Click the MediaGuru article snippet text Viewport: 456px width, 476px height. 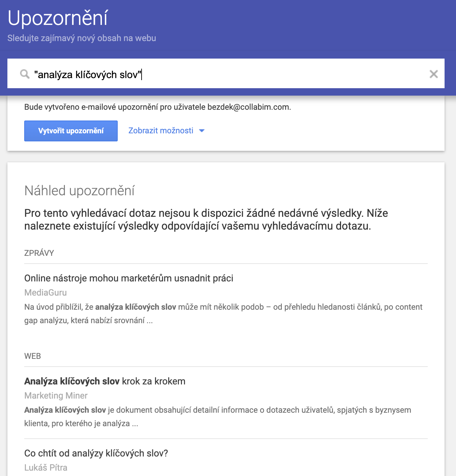[x=223, y=314]
